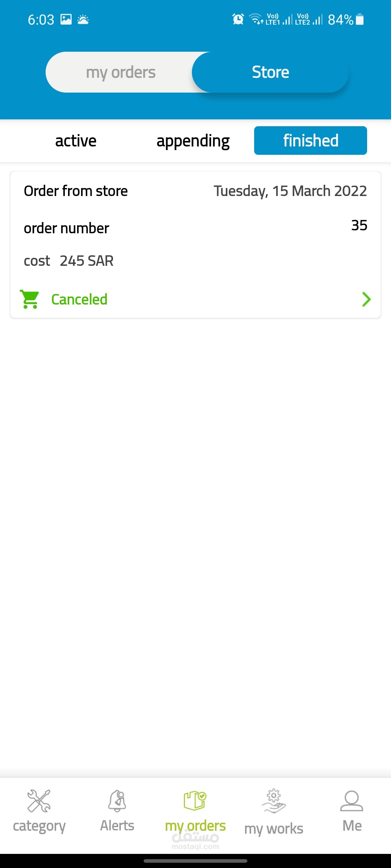Open my works gear-hand icon

pos(274,801)
